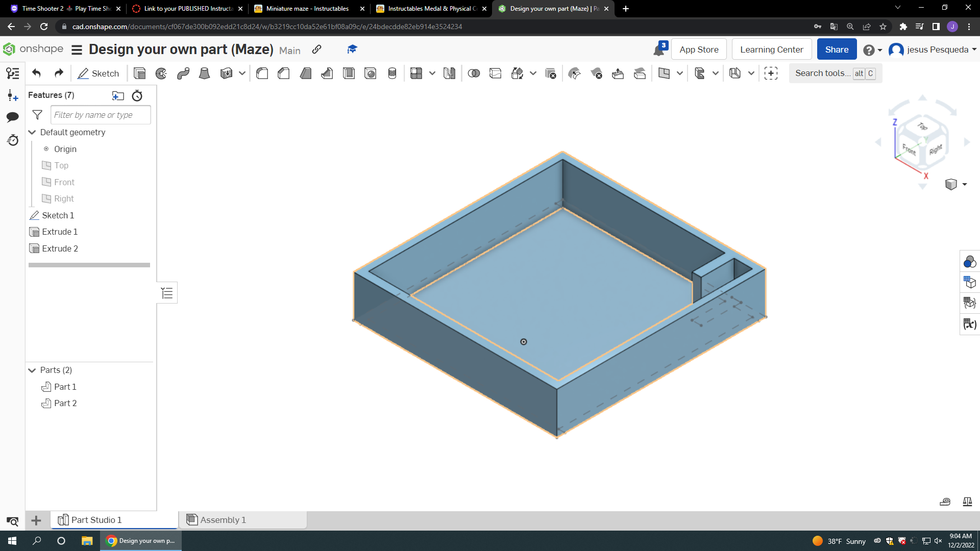Collapse the Default geometry tree

tap(32, 132)
